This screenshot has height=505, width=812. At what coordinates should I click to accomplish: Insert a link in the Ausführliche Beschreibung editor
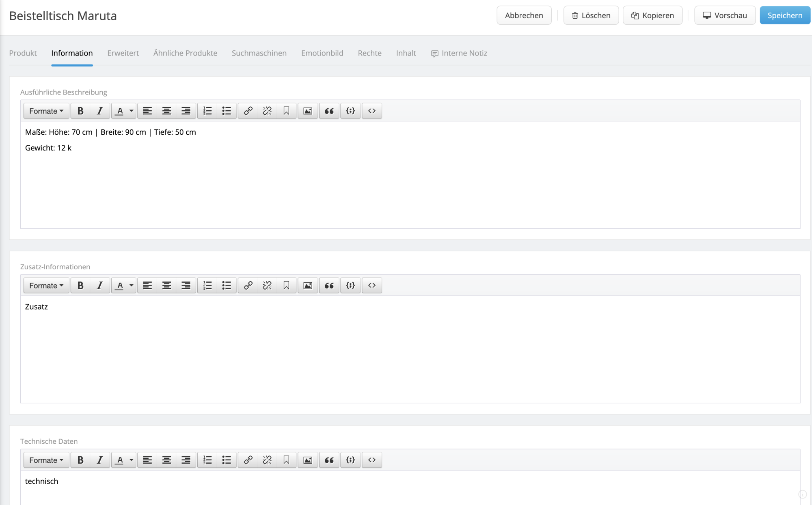[248, 111]
